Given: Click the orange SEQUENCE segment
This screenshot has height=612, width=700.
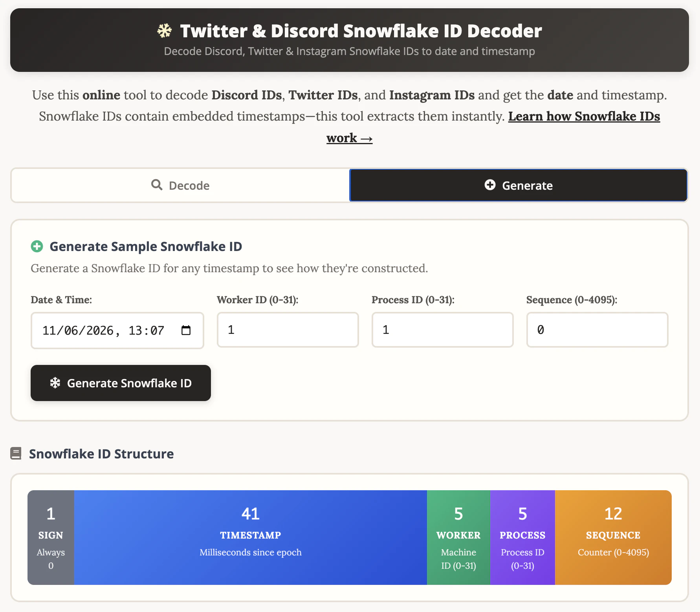Looking at the screenshot, I should click(x=613, y=537).
